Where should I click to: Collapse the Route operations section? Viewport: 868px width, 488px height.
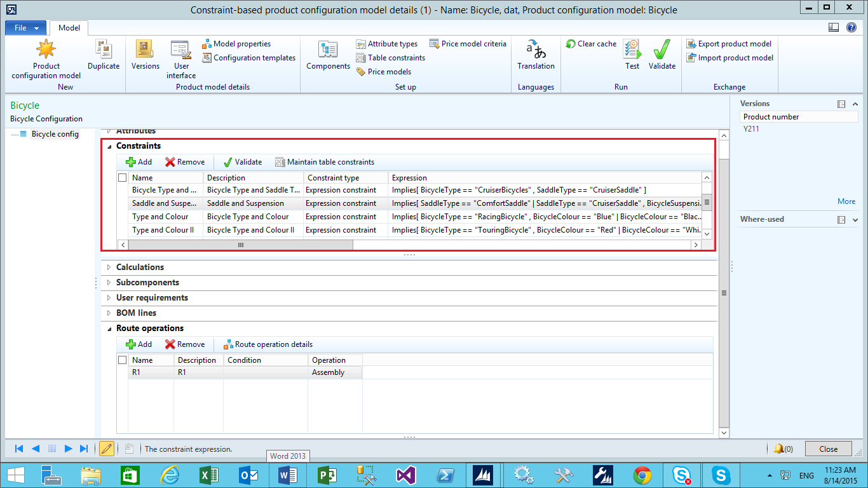point(109,329)
